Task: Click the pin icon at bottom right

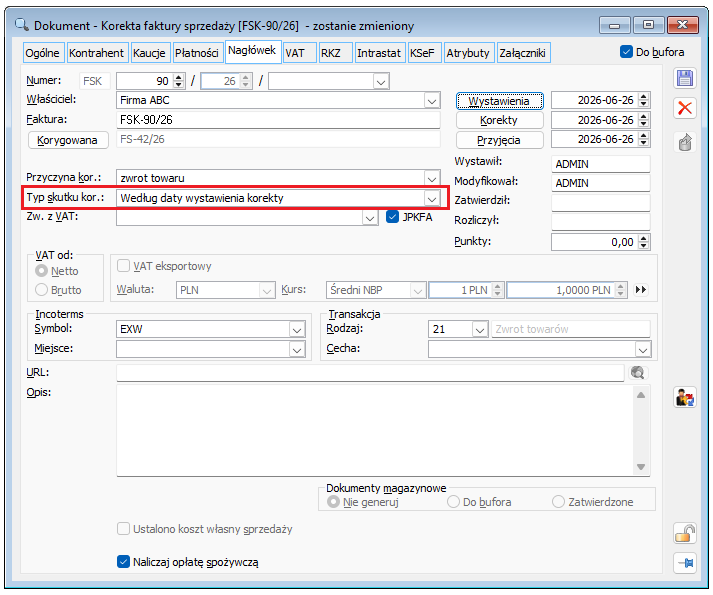Action: tap(685, 563)
